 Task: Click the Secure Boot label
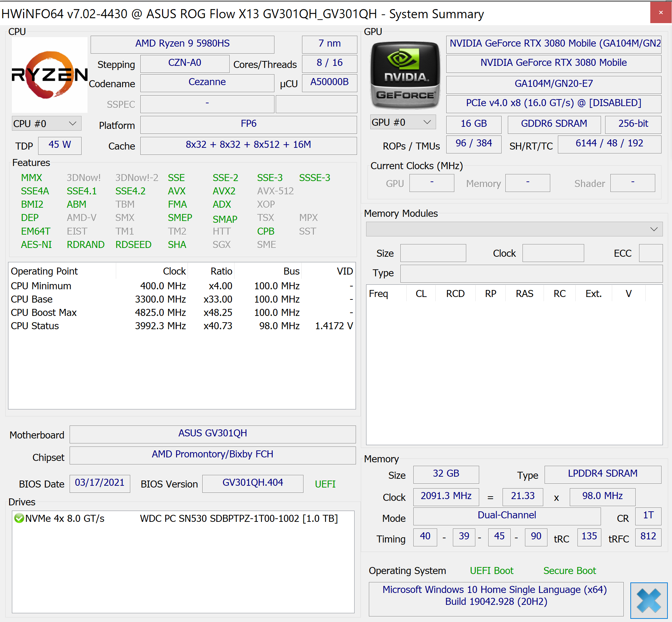click(569, 571)
